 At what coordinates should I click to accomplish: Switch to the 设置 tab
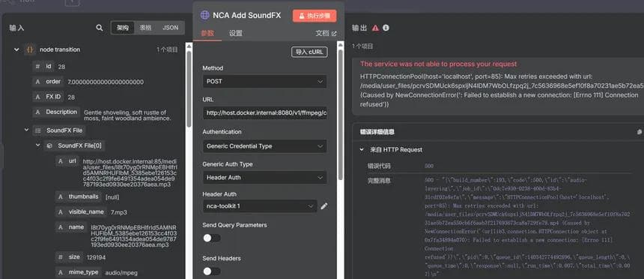(235, 33)
